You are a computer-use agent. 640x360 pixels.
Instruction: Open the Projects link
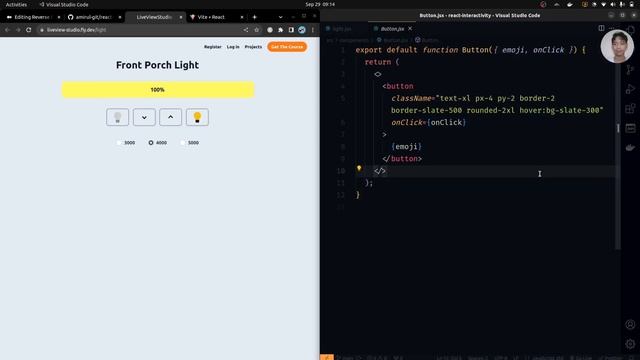[x=253, y=47]
